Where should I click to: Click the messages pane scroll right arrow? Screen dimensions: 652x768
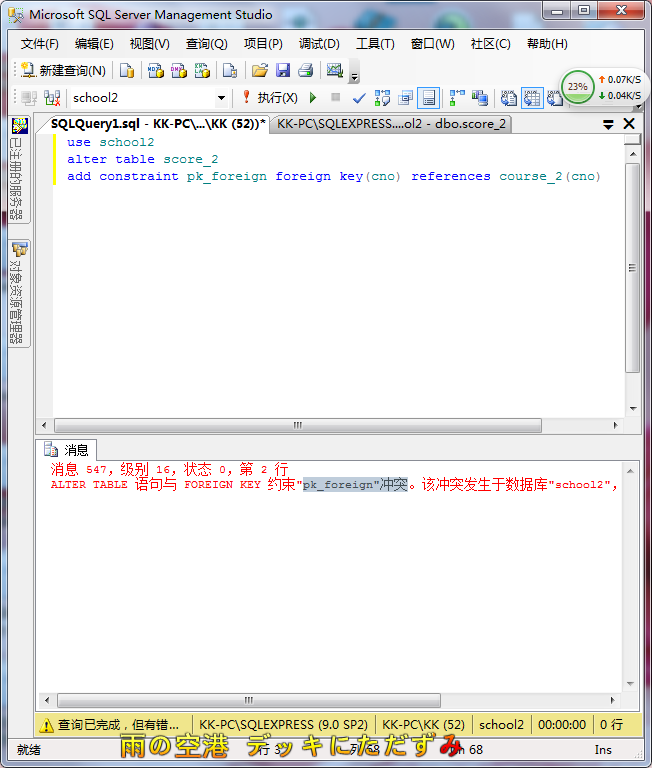coord(612,700)
